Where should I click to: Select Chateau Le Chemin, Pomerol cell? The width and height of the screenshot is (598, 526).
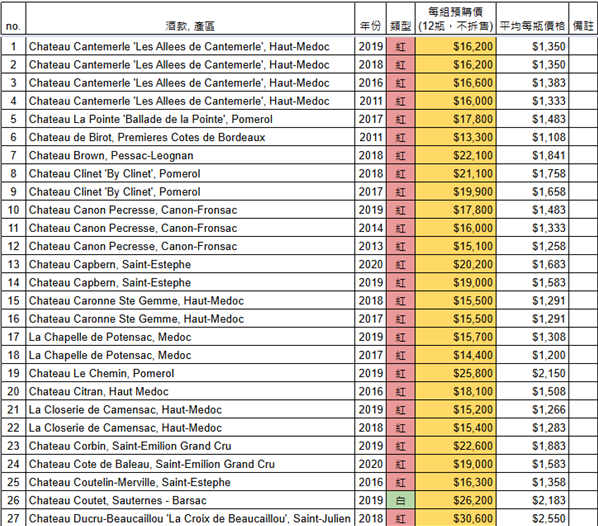190,373
